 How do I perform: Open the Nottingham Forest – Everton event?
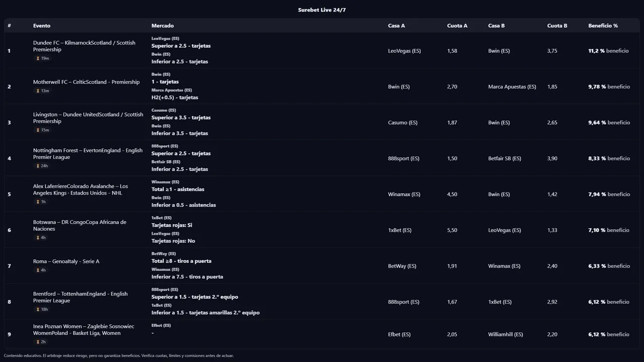pos(88,154)
